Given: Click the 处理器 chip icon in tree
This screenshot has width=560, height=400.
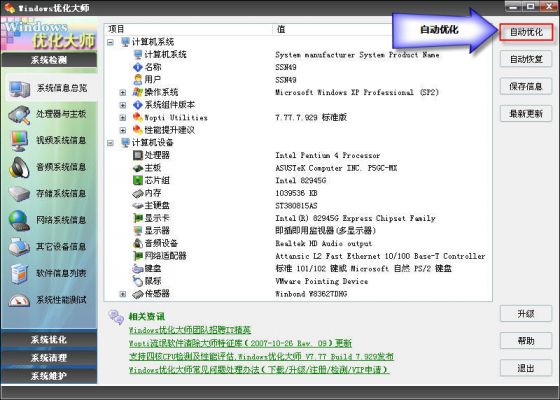Looking at the screenshot, I should coord(138,155).
